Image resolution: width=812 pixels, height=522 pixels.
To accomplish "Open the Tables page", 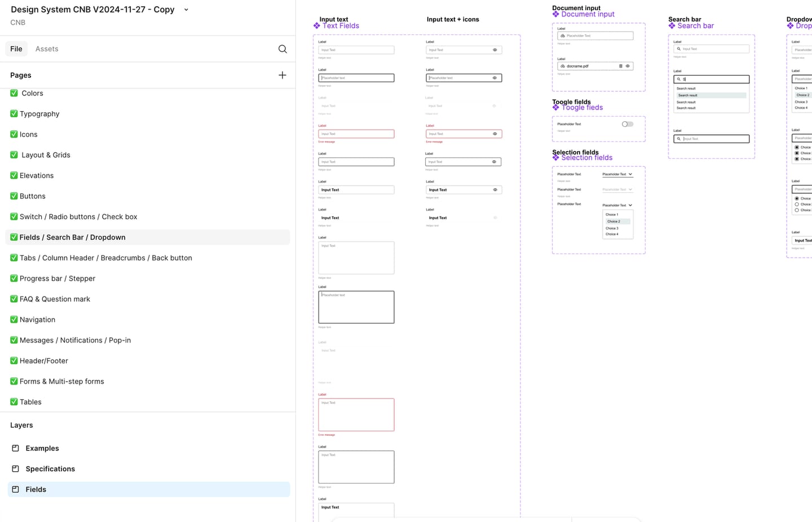I will pos(148,402).
